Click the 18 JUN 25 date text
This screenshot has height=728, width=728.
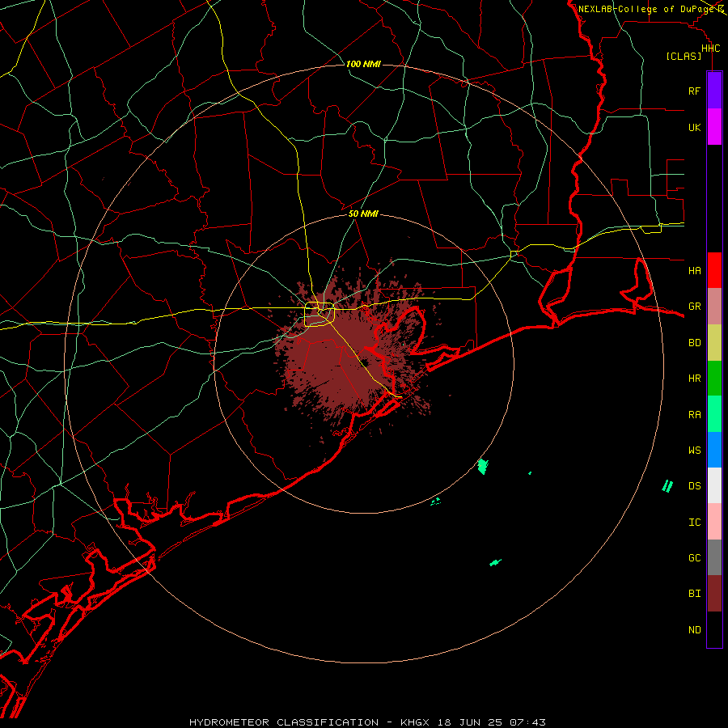(470, 722)
